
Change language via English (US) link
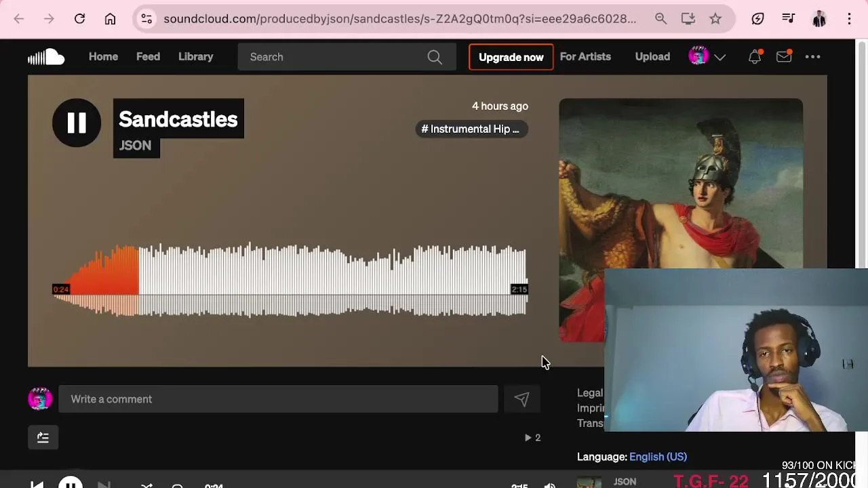click(x=658, y=457)
